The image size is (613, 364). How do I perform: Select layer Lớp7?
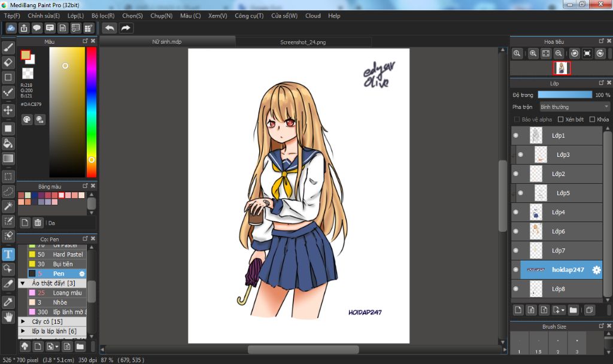[x=557, y=251]
